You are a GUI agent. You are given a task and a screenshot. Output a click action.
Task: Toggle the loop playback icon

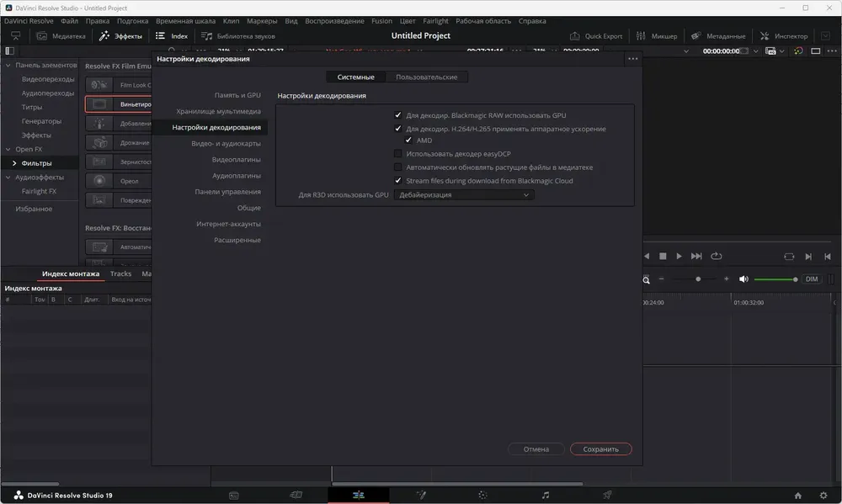point(717,256)
